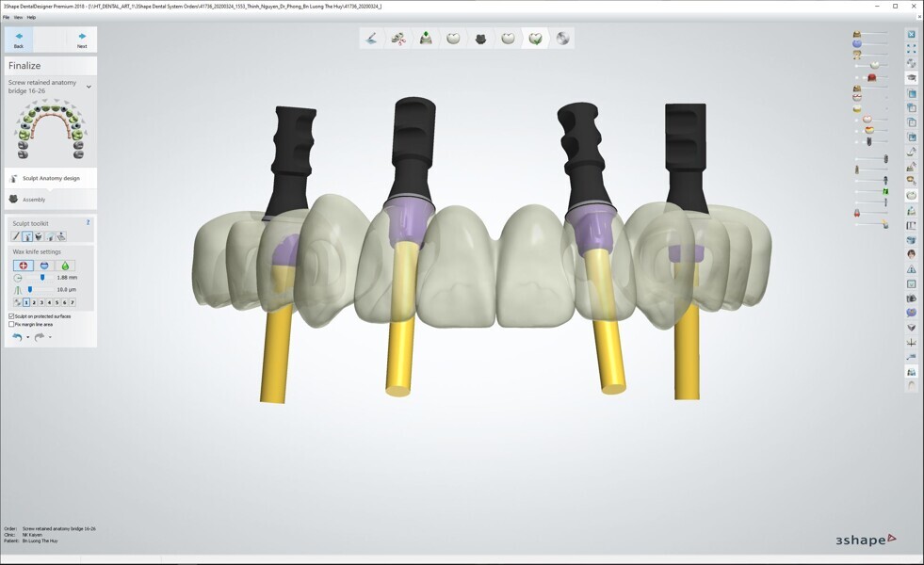Click the scissors workflow step icon
924x565 pixels.
click(398, 39)
